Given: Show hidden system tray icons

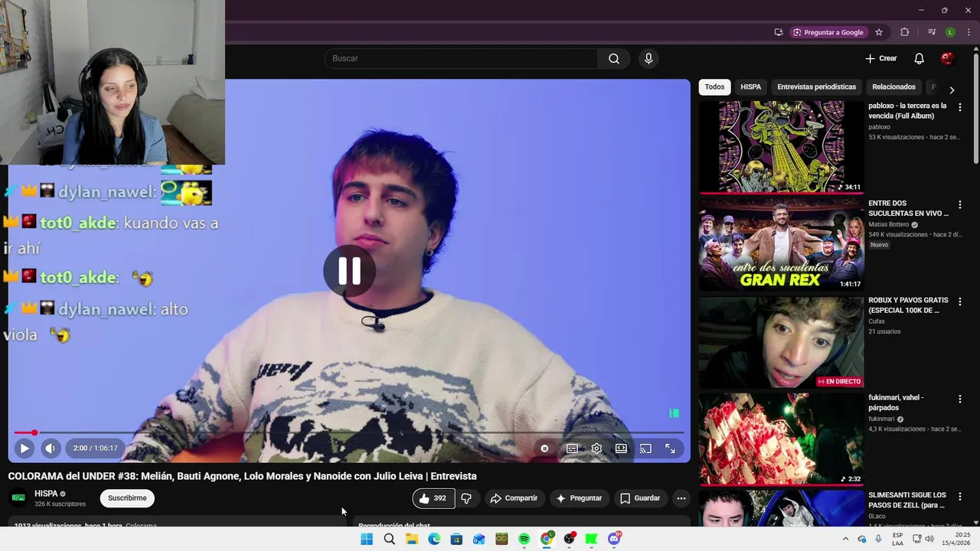Looking at the screenshot, I should [x=845, y=539].
